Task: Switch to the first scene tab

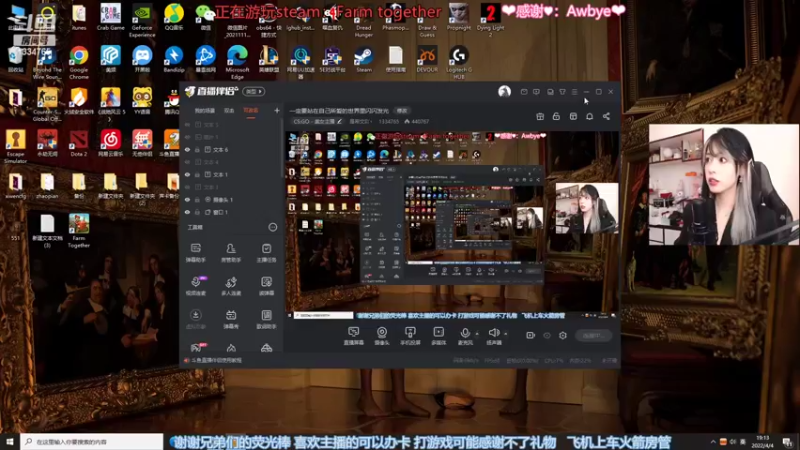Action: [x=205, y=110]
